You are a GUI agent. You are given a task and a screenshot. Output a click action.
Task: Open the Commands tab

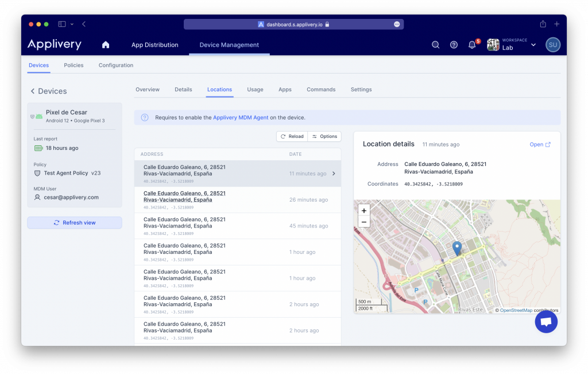click(x=321, y=90)
